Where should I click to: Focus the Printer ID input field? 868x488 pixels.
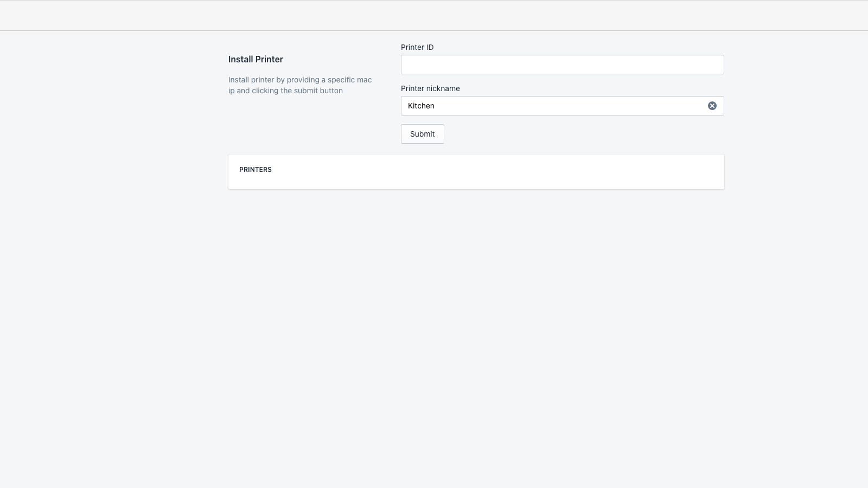tap(562, 65)
